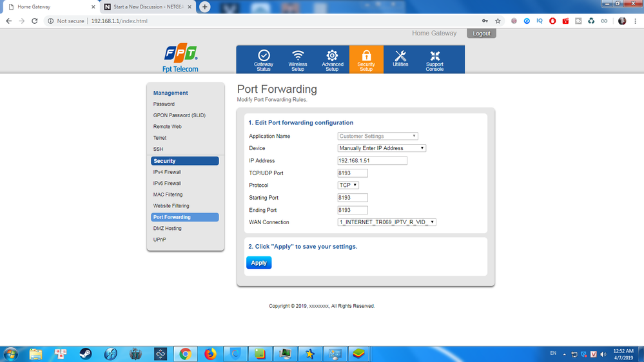Open the WAN Connection dropdown
Viewport: 644px width, 362px height.
point(387,222)
